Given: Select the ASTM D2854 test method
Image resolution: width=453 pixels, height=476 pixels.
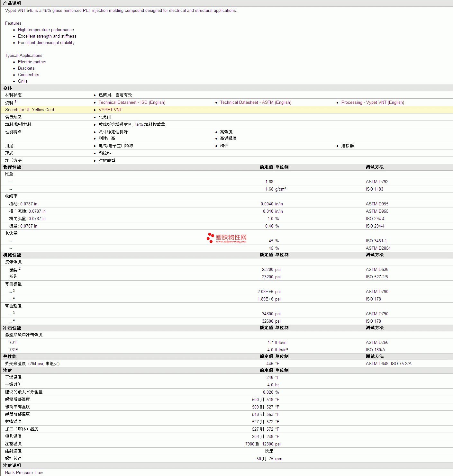Looking at the screenshot, I should [x=378, y=248].
